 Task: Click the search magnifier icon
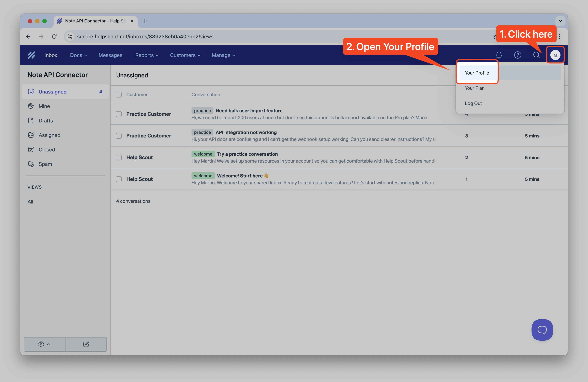pyautogui.click(x=536, y=55)
